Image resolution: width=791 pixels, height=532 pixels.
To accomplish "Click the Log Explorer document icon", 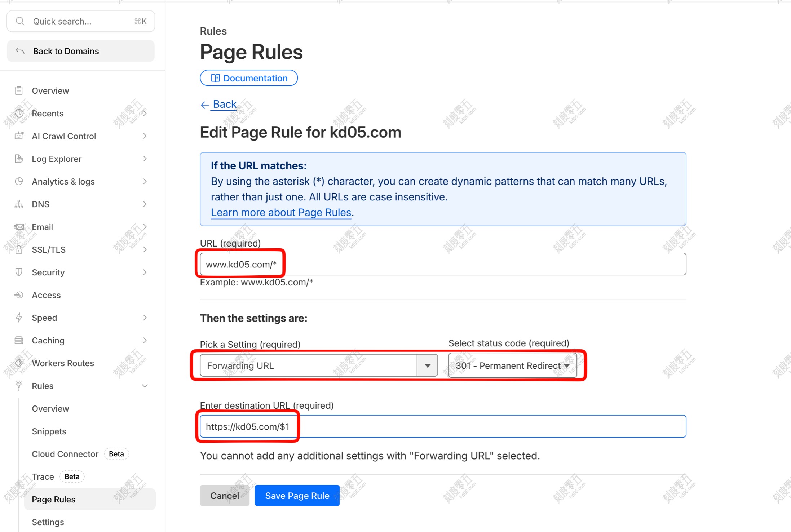I will 19,159.
